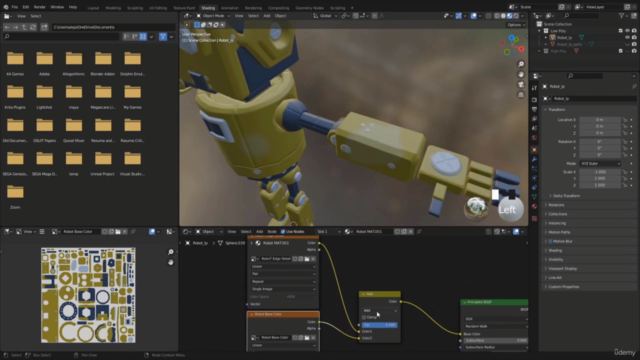The image size is (640, 360).
Task: Toggle pin icon in Properties header
Action: click(x=634, y=87)
